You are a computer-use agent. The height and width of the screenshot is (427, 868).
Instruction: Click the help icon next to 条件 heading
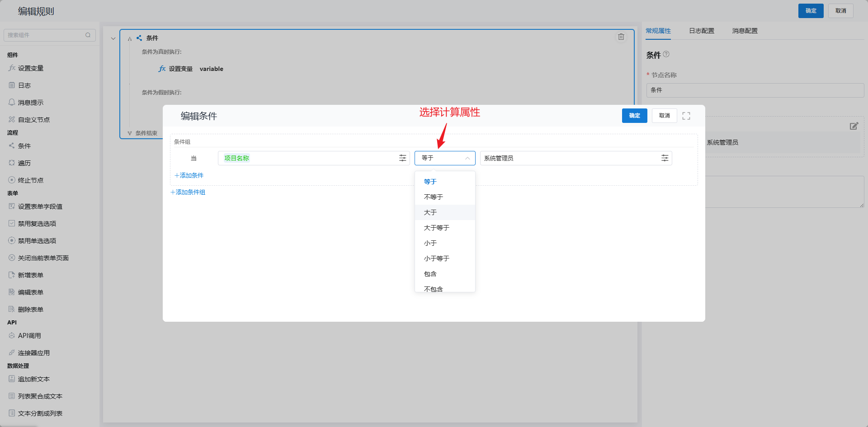666,54
